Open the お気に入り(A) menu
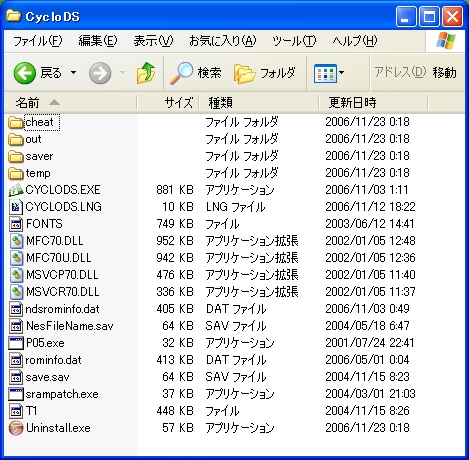The image size is (469, 460). click(223, 41)
